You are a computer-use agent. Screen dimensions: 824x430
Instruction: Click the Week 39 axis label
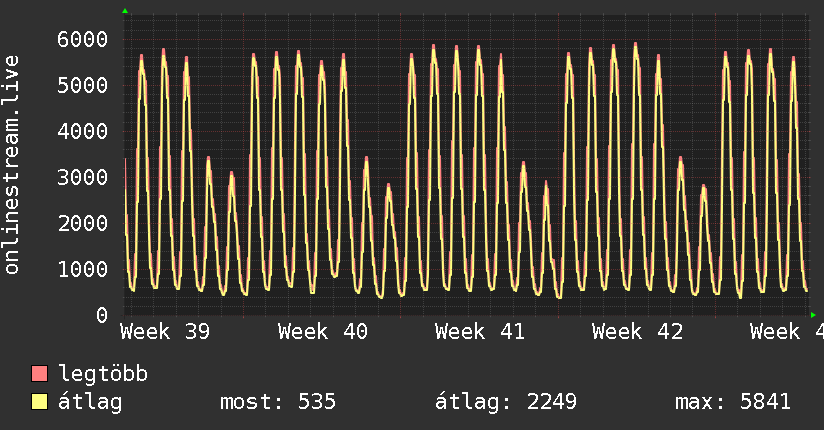click(165, 332)
